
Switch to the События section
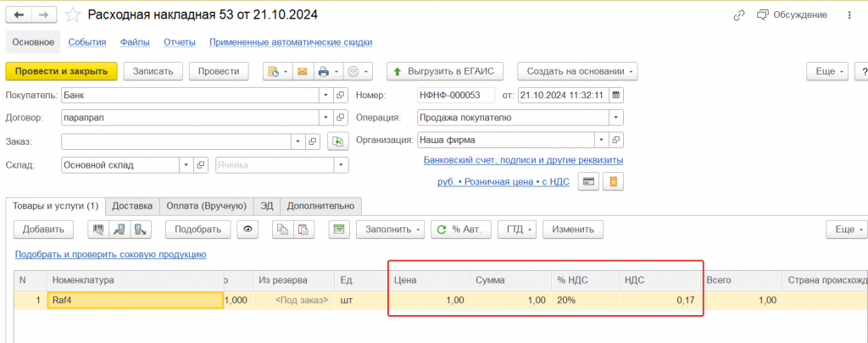pyautogui.click(x=87, y=42)
